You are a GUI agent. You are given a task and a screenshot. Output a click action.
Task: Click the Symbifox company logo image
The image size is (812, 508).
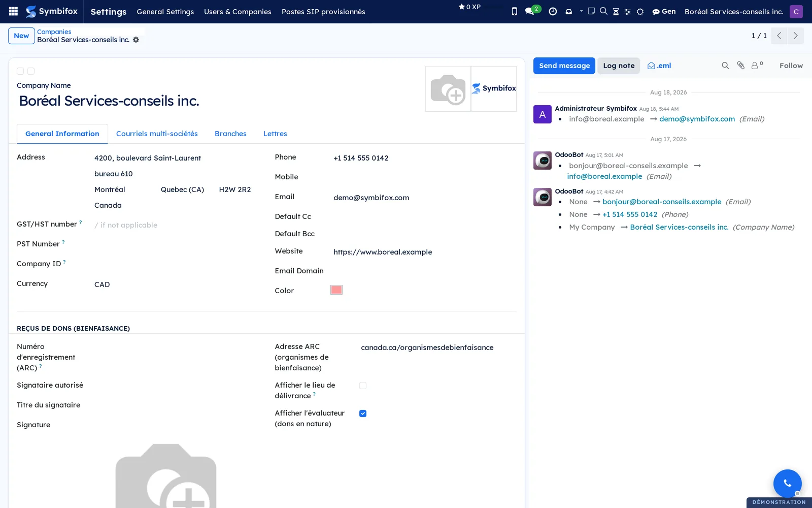(x=494, y=89)
